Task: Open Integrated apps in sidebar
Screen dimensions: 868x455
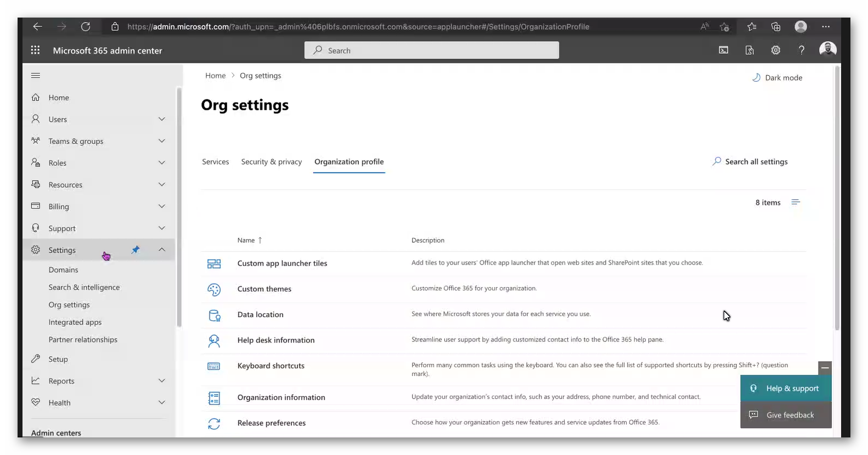Action: [75, 322]
